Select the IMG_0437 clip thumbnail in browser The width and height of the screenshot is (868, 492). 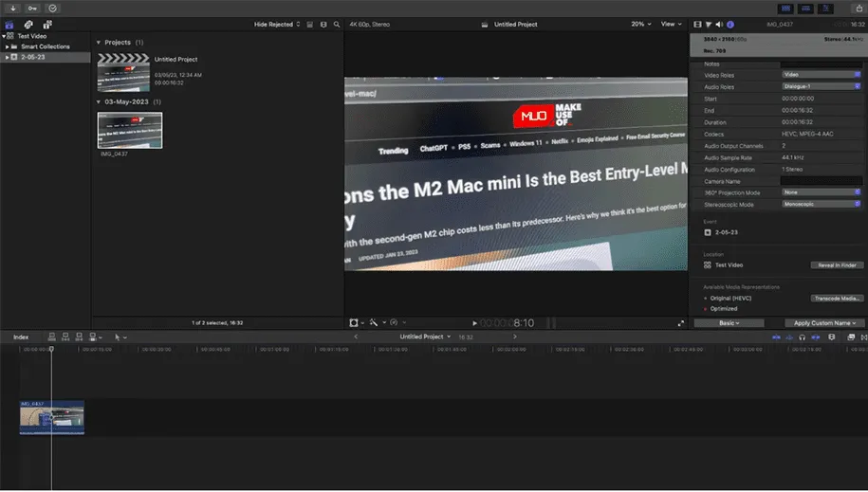[x=130, y=131]
